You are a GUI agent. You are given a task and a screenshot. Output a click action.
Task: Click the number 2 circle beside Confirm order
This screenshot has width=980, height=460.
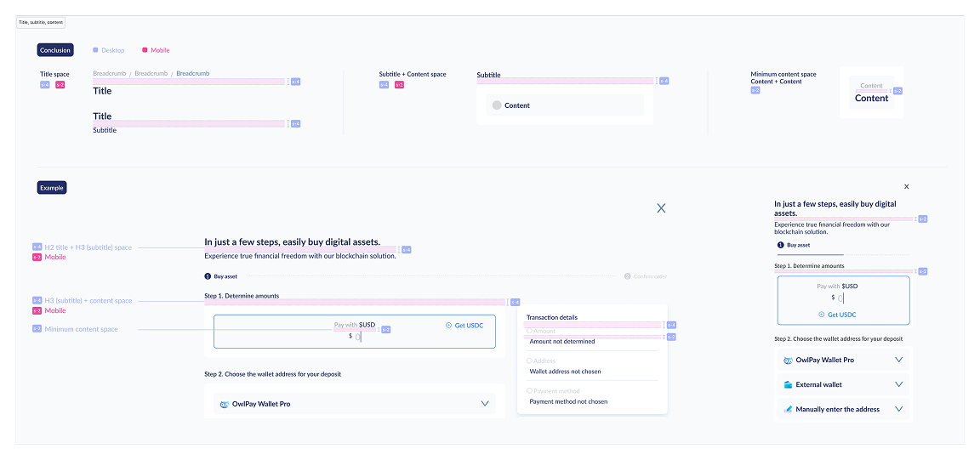point(627,276)
